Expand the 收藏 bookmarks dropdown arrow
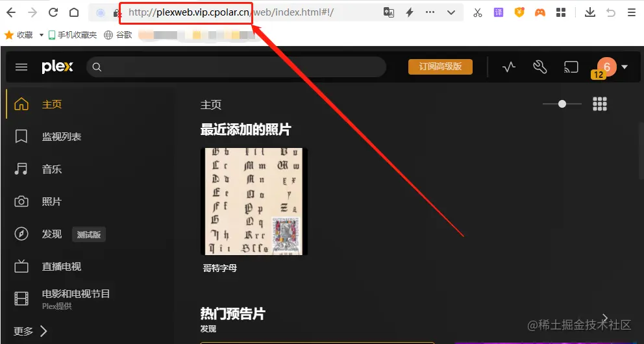This screenshot has width=644, height=344. coord(42,35)
